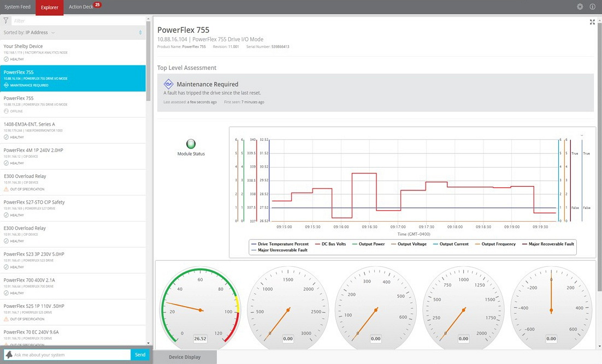Click the serial number 539866413
Screen dimensions: 602x364
pos(280,47)
